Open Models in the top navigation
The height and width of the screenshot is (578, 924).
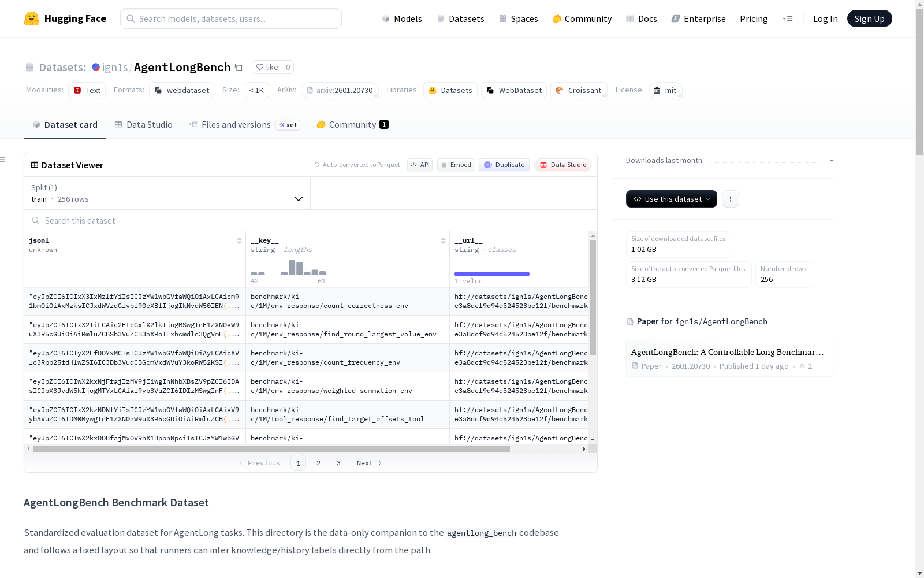point(402,18)
